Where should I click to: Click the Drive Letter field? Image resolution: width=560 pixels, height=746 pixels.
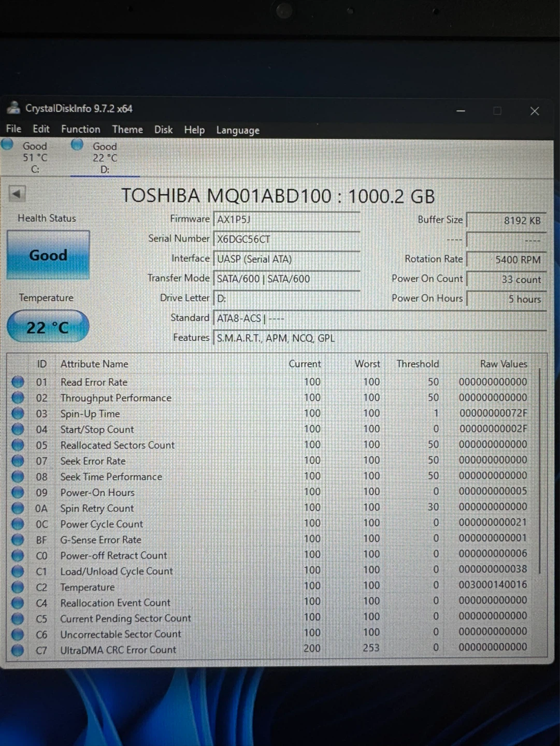[x=286, y=298]
